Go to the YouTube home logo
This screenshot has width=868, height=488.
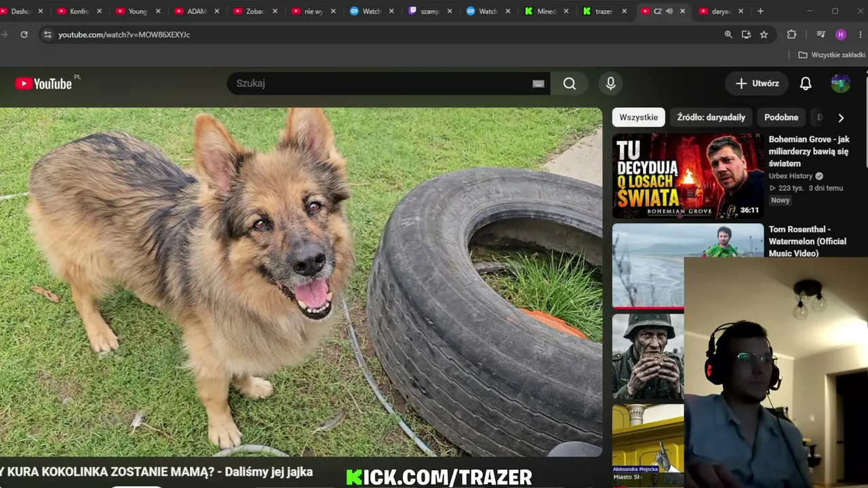44,83
